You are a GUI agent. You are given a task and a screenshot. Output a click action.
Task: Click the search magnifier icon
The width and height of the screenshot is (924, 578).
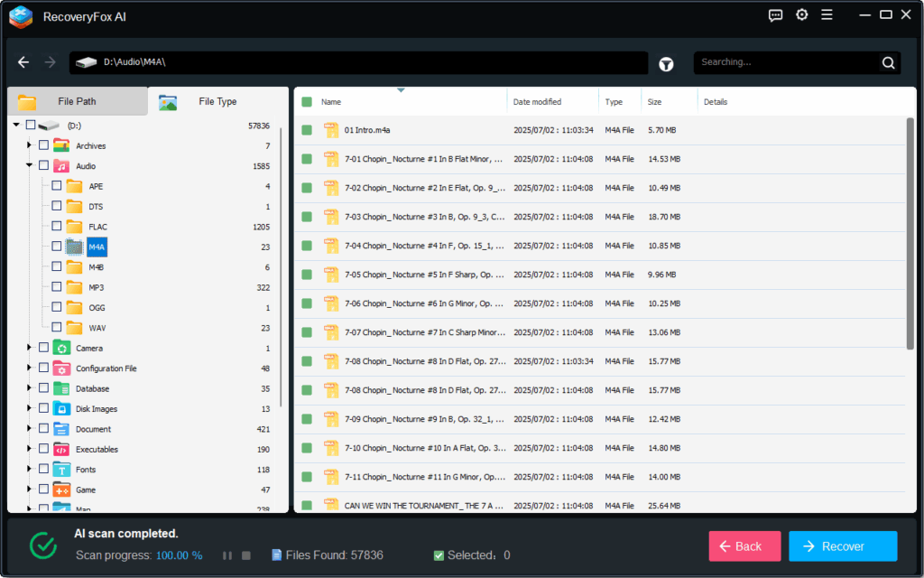(888, 62)
